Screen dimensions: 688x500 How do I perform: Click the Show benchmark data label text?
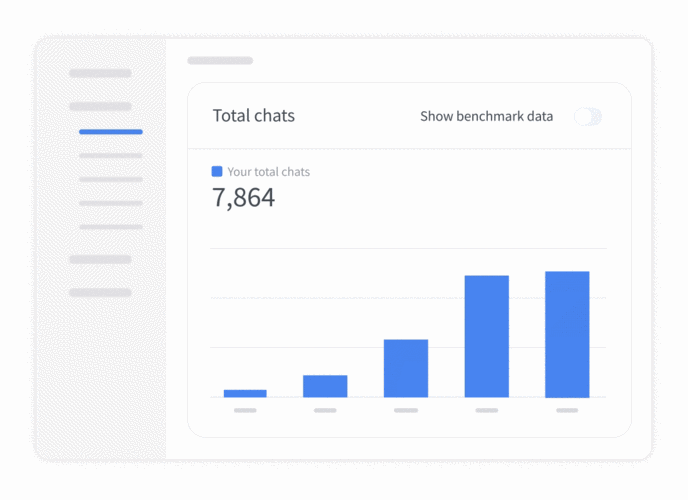click(486, 117)
